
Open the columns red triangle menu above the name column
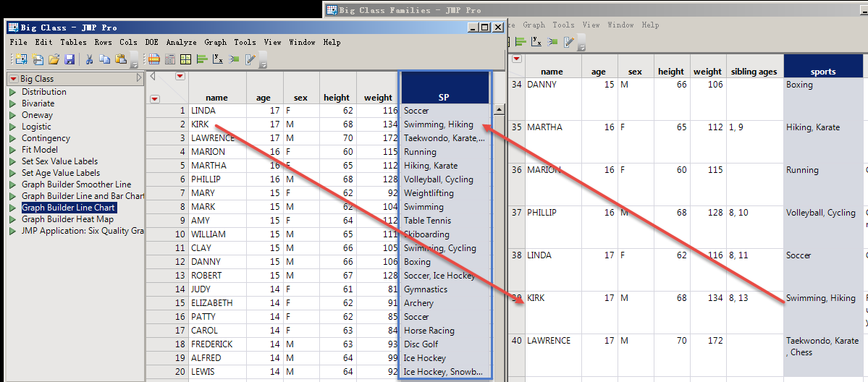point(180,76)
